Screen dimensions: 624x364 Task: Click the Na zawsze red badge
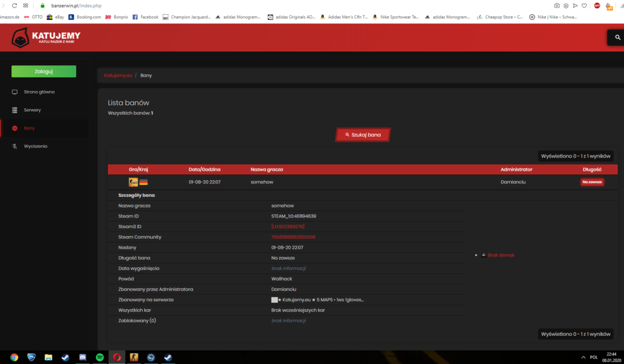click(x=592, y=182)
